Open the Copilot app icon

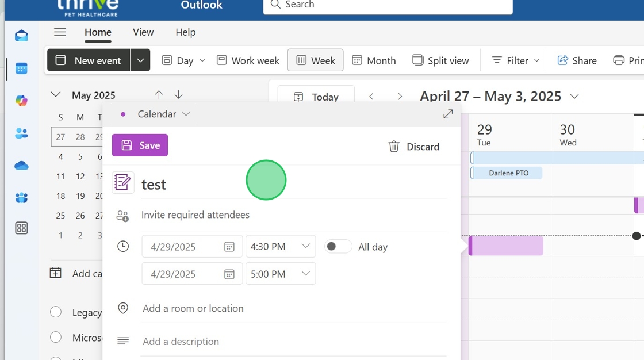[21, 101]
